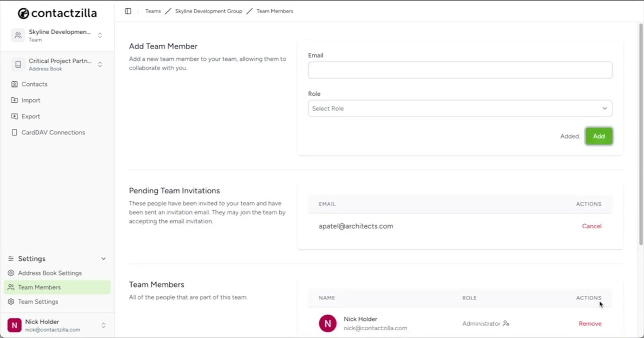Open Contacts in the sidebar

tap(35, 84)
